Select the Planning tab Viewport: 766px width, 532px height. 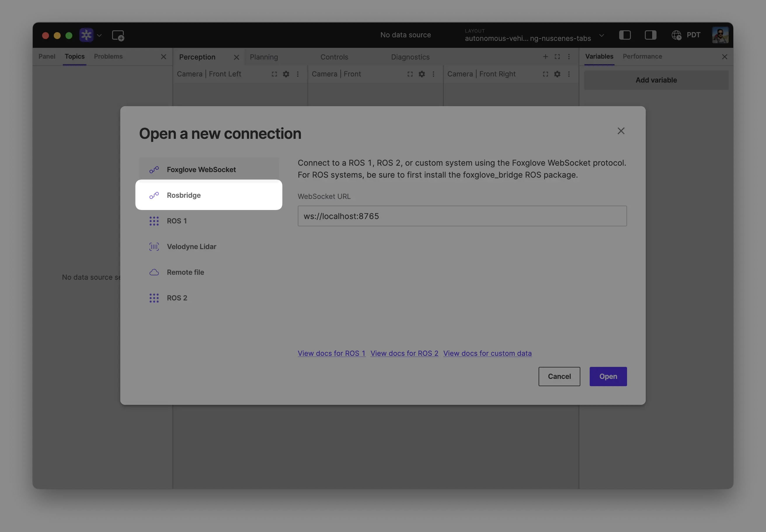click(x=264, y=57)
